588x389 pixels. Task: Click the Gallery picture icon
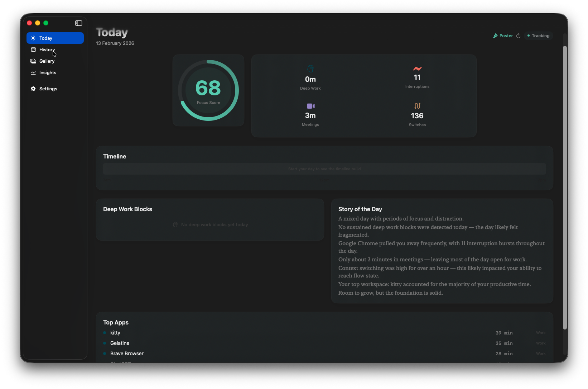click(x=33, y=61)
